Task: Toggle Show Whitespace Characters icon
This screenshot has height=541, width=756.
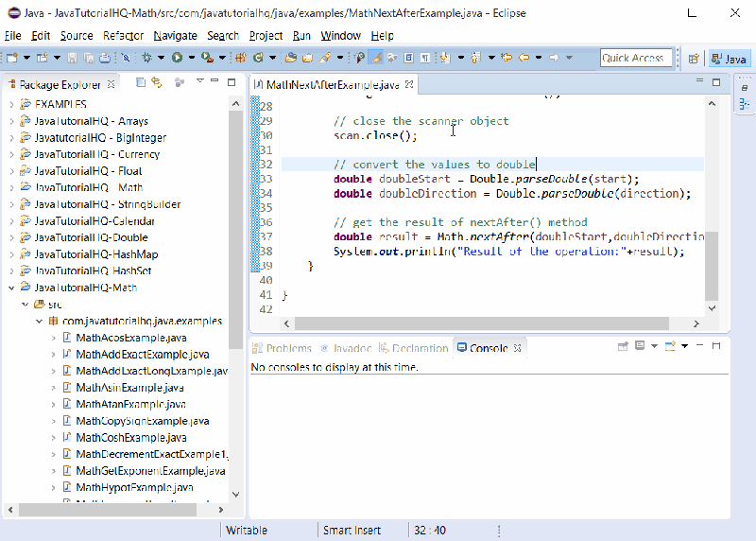Action: point(425,58)
